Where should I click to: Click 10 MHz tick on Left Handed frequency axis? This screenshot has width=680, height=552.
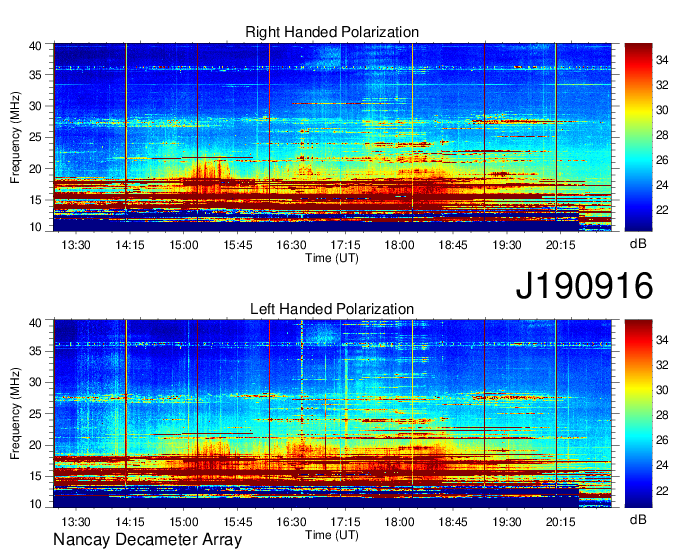click(x=35, y=503)
